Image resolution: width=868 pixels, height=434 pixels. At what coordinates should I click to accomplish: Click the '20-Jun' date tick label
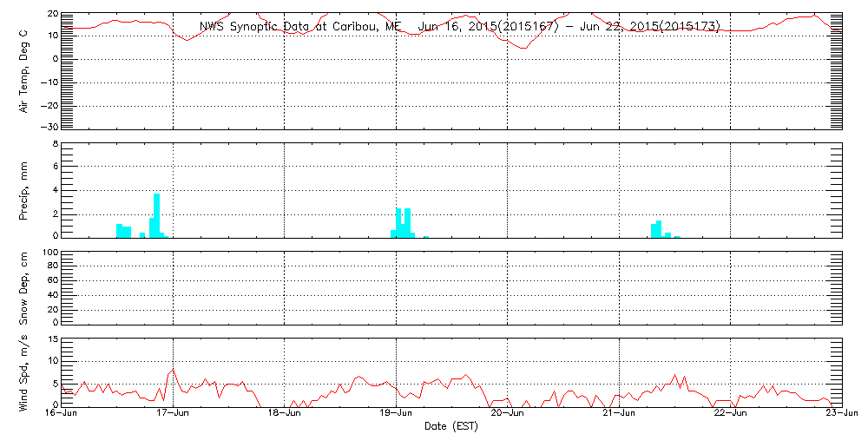click(x=507, y=413)
